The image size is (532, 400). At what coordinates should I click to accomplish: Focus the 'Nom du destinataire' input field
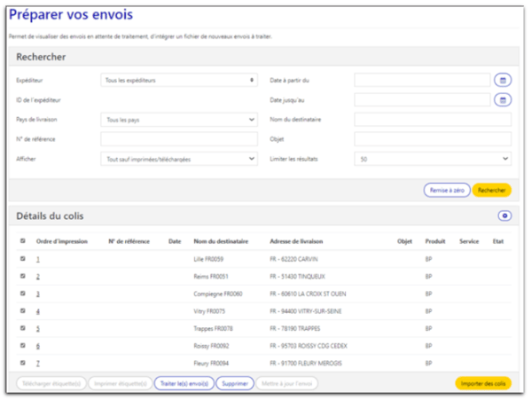click(x=432, y=119)
